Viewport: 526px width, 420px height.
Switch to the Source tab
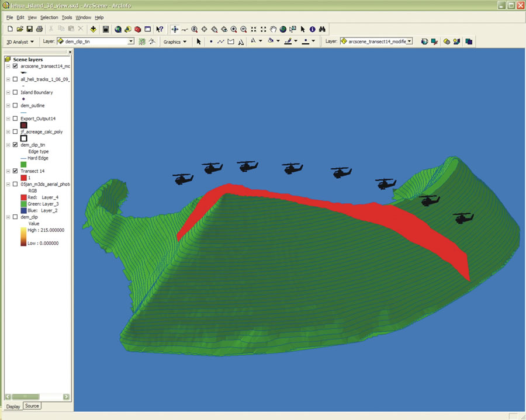[x=32, y=406]
